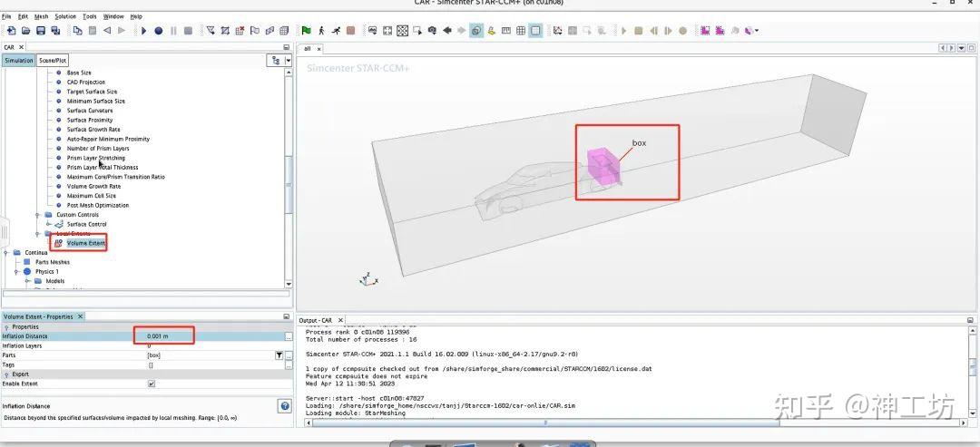Open the ellipsis editor button for the Parts row
The image size is (980, 447).
click(x=289, y=355)
